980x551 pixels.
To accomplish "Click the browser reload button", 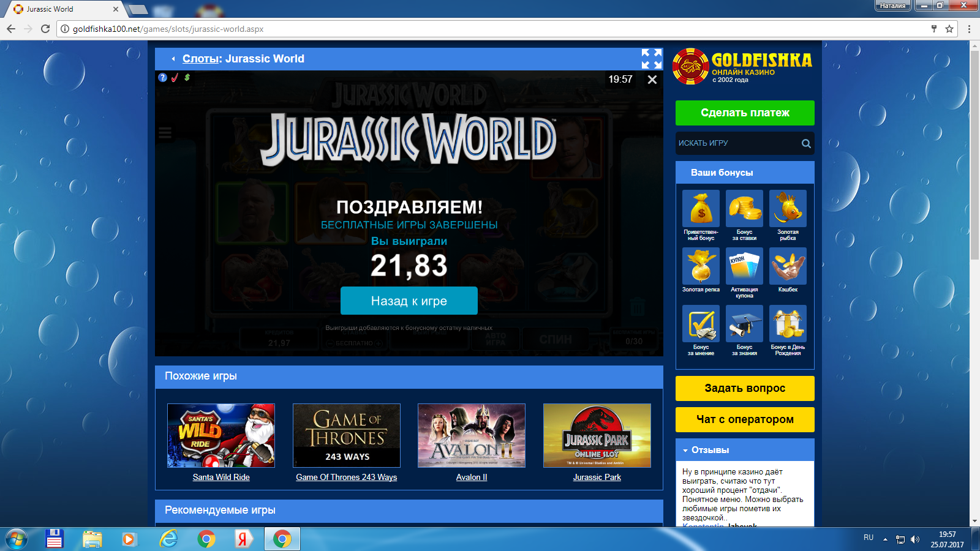I will pos(45,29).
